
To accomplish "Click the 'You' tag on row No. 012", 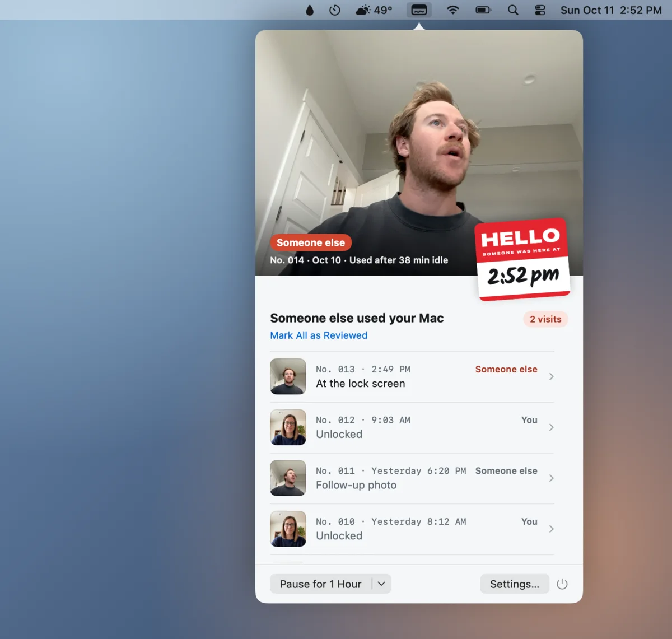I will click(529, 420).
